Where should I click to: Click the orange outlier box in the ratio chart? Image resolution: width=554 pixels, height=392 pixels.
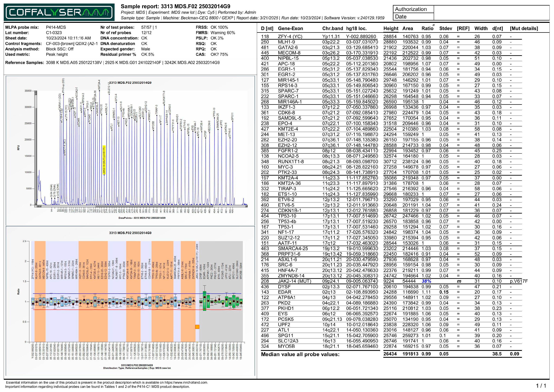197,327
